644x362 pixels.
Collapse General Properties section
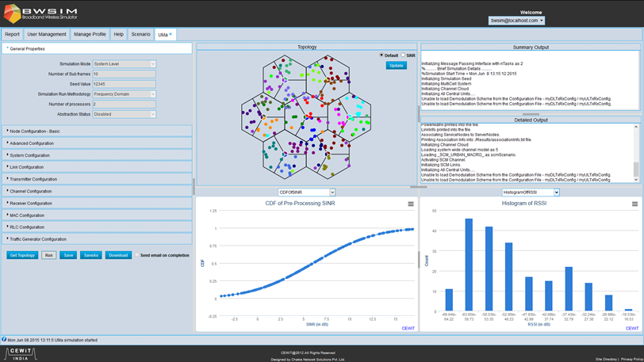tap(97, 48)
